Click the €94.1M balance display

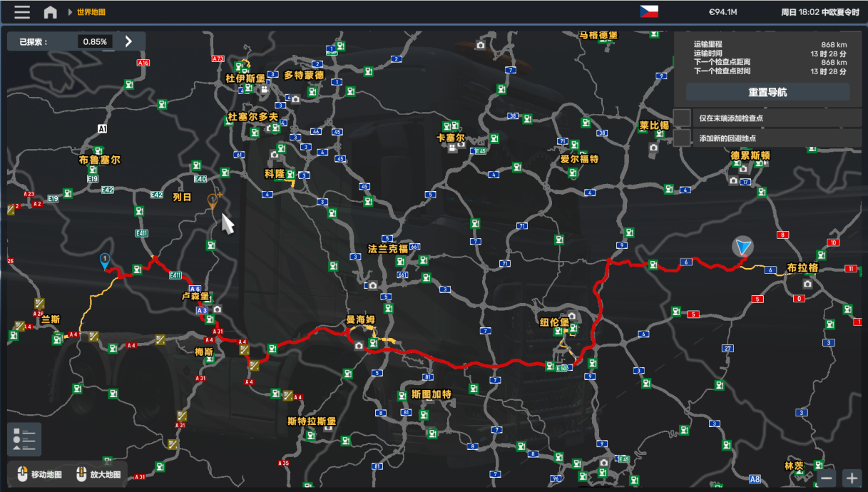(723, 12)
